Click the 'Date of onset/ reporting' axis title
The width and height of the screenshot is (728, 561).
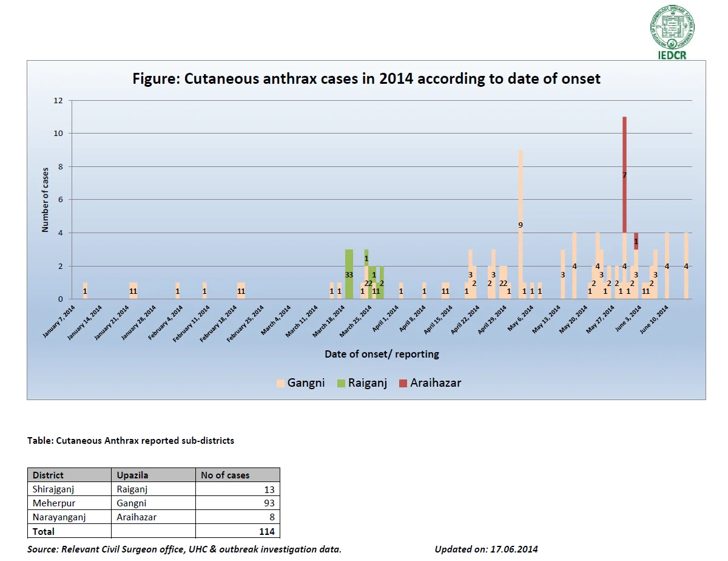pyautogui.click(x=382, y=354)
